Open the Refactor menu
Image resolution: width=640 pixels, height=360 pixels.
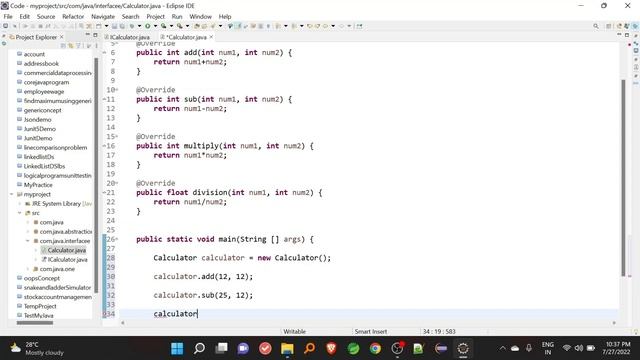(x=73, y=16)
